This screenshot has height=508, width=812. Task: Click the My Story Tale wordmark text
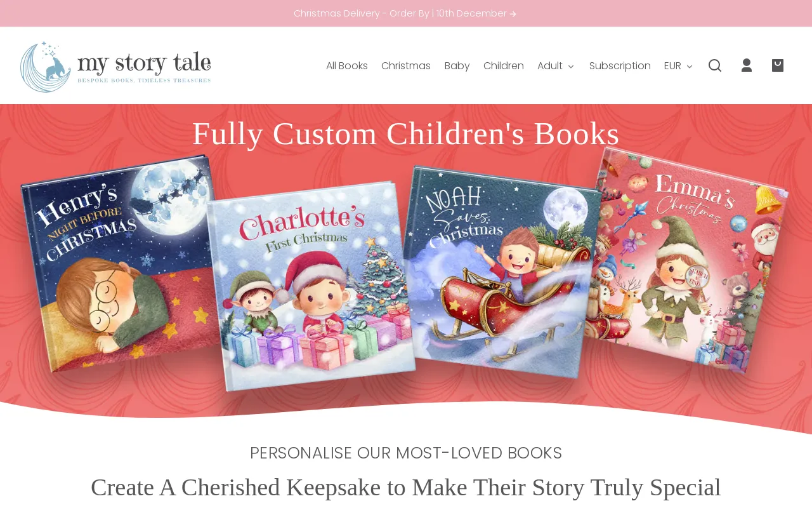click(144, 62)
